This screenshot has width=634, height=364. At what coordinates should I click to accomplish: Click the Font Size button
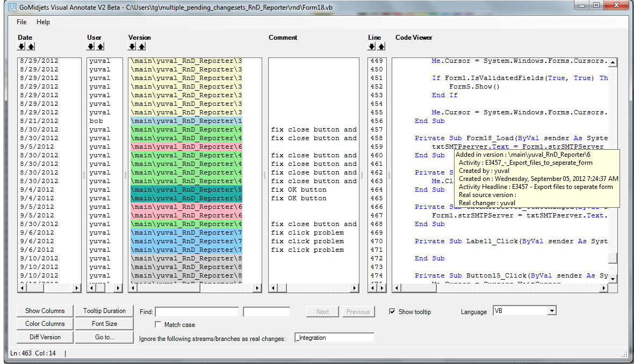[104, 324]
